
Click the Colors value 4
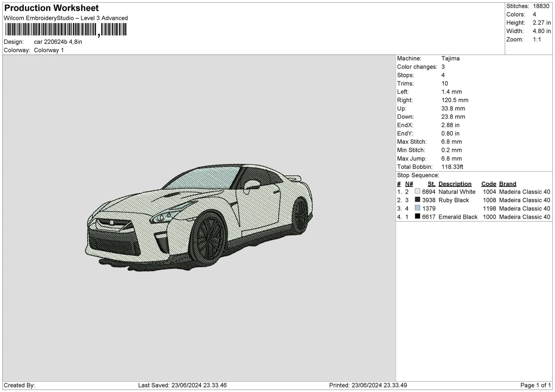[535, 15]
